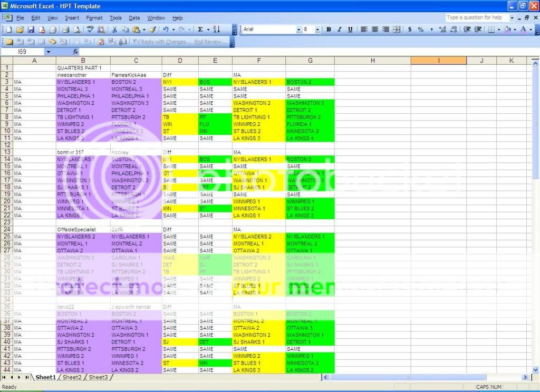Open Print Preview from the toolbar
The height and width of the screenshot is (392, 540).
tap(77, 30)
